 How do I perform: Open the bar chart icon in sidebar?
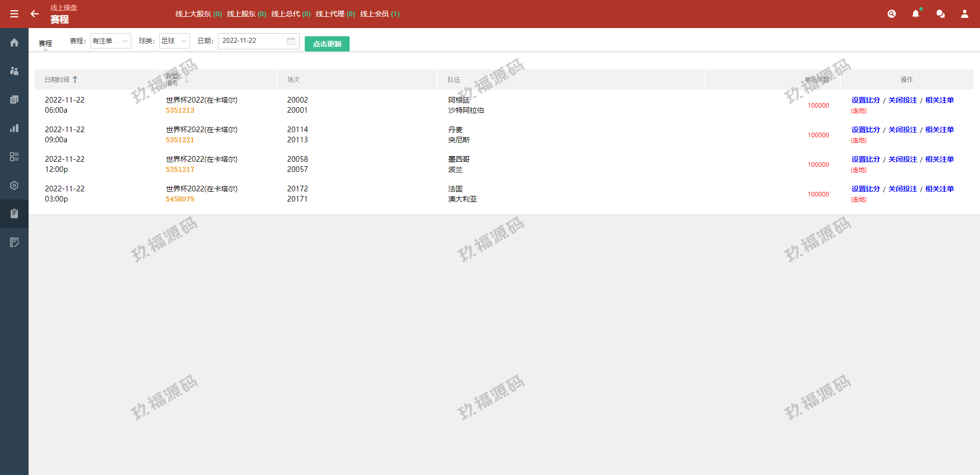(14, 128)
